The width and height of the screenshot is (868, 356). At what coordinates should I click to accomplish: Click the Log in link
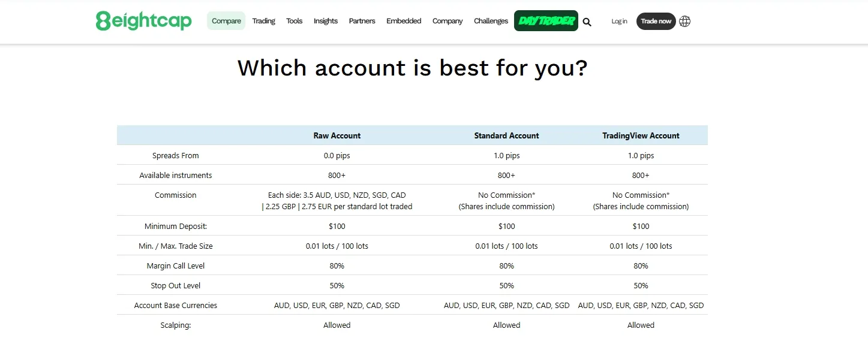pos(619,21)
